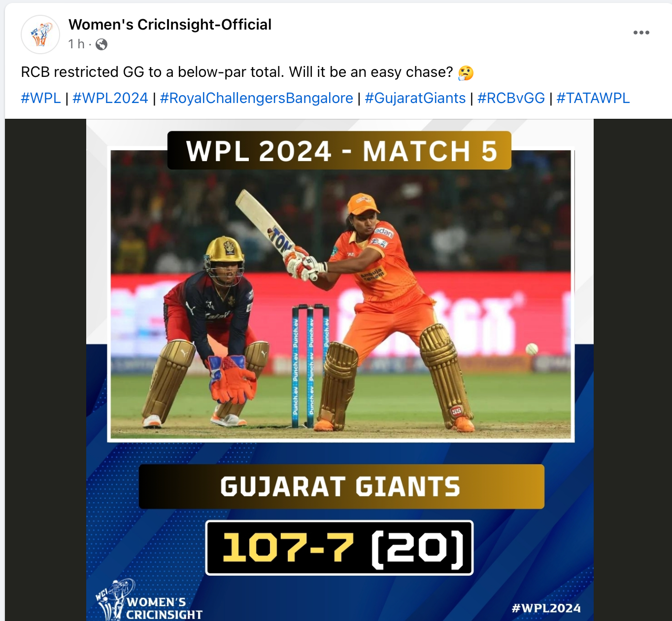Click the WPL 2024 - Match 5 banner
Image resolution: width=672 pixels, height=621 pixels.
coord(339,150)
